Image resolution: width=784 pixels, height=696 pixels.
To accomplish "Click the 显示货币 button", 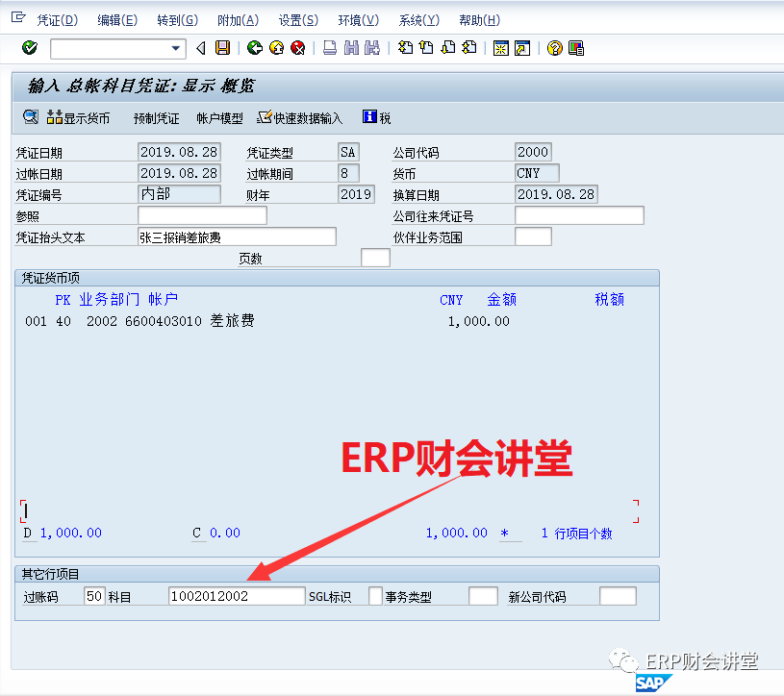I will 78,118.
